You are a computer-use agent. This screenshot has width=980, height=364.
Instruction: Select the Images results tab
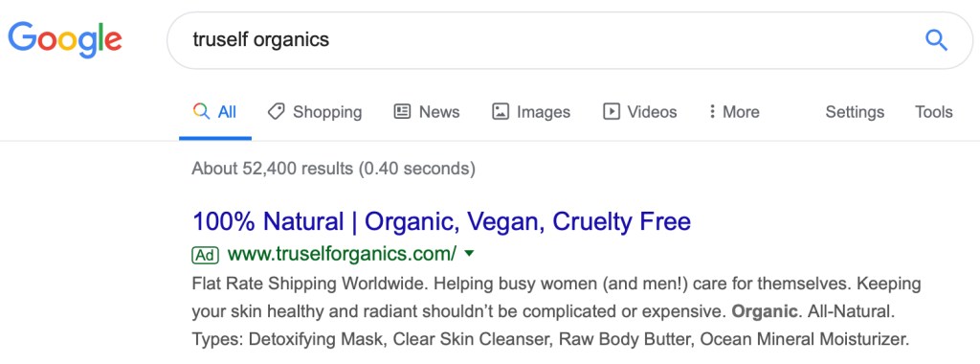pyautogui.click(x=530, y=112)
